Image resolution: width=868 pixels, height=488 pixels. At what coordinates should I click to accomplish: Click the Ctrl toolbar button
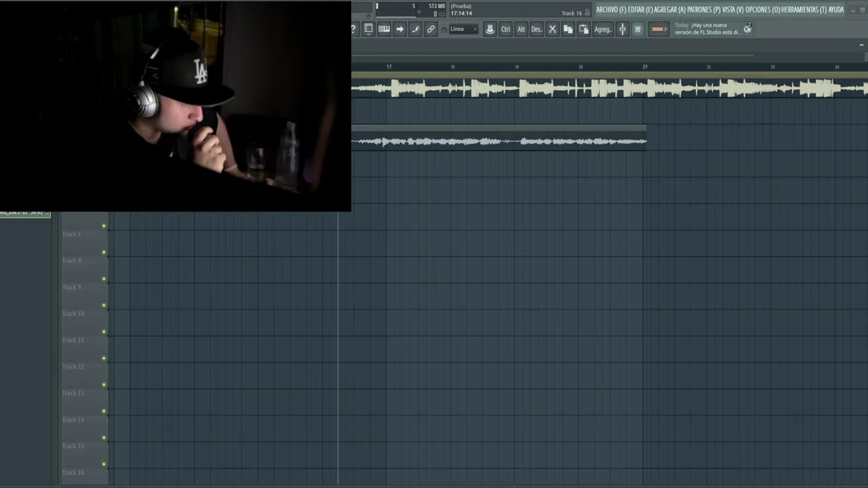(505, 29)
